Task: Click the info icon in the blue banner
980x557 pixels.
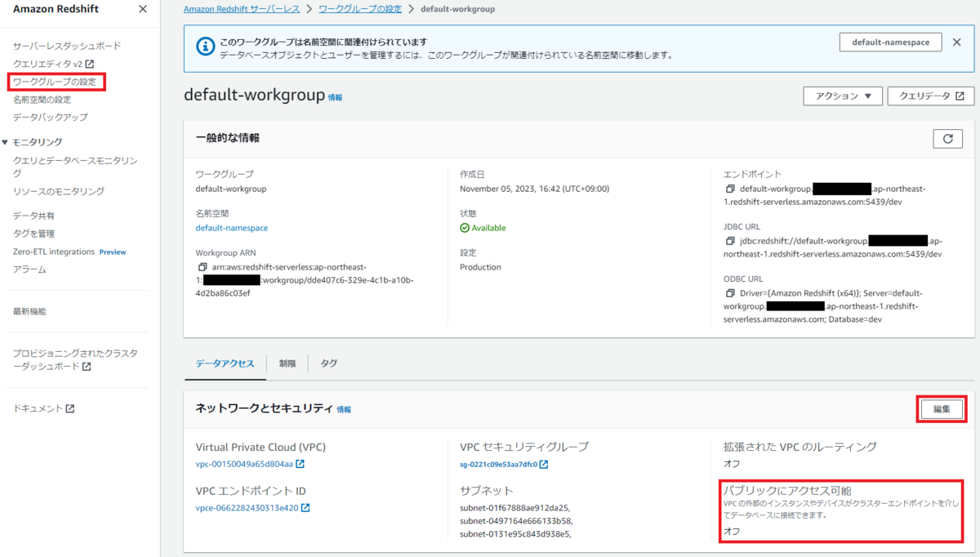Action: (x=204, y=48)
